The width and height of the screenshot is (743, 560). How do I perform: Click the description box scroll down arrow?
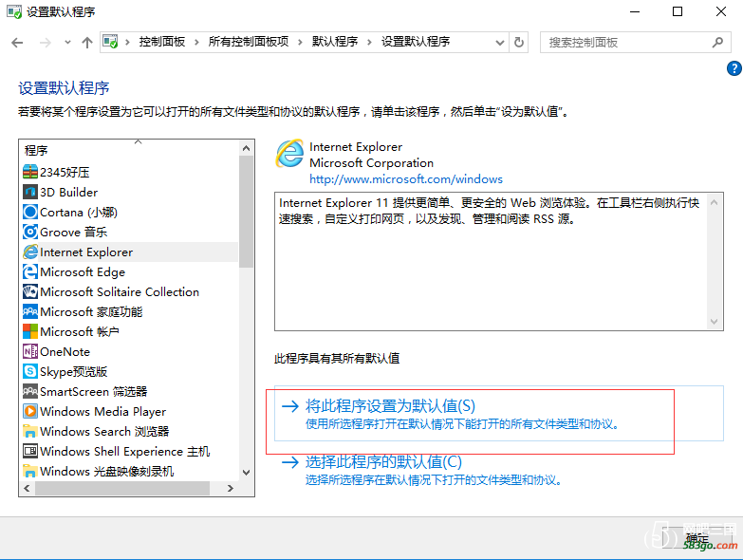(715, 322)
